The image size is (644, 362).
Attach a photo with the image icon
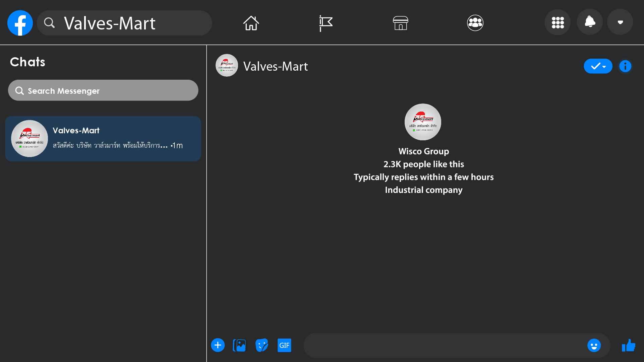click(x=239, y=345)
